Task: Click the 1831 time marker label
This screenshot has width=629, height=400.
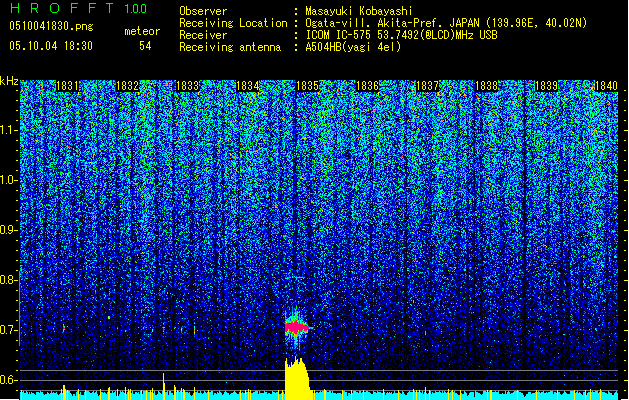Action: (67, 86)
